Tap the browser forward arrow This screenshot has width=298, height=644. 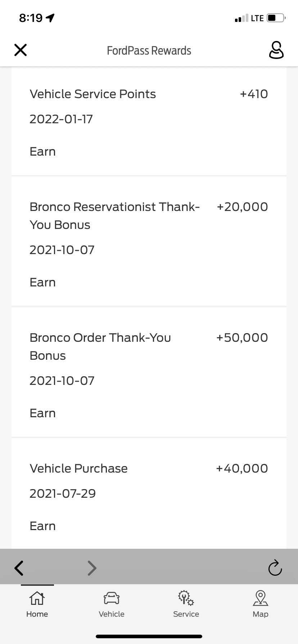pos(92,568)
